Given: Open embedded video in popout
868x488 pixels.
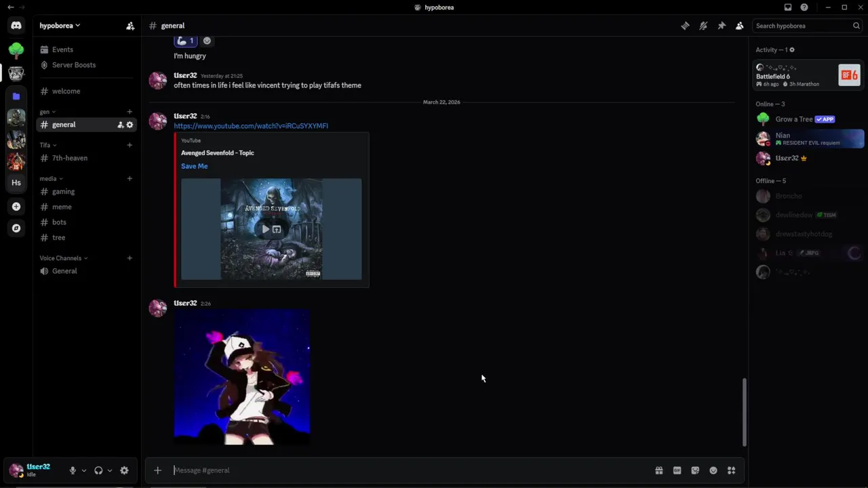Looking at the screenshot, I should click(277, 229).
